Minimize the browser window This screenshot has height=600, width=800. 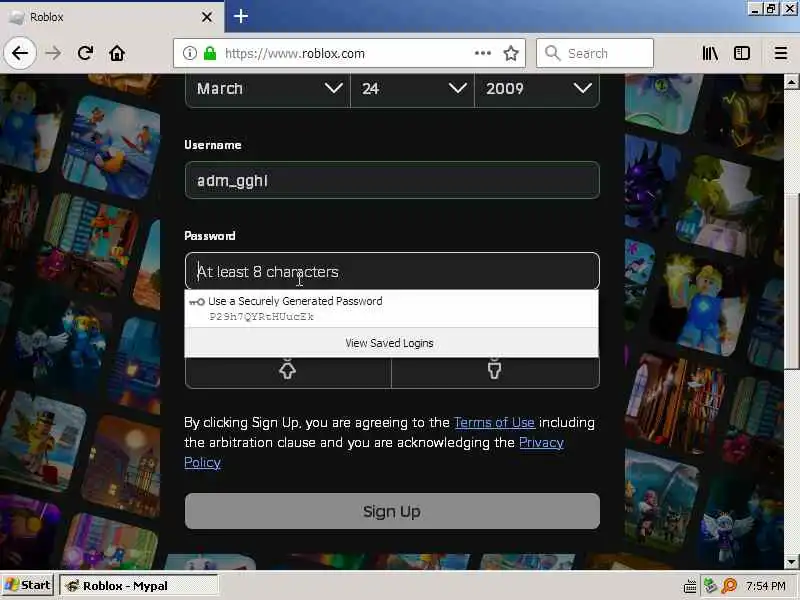click(755, 9)
